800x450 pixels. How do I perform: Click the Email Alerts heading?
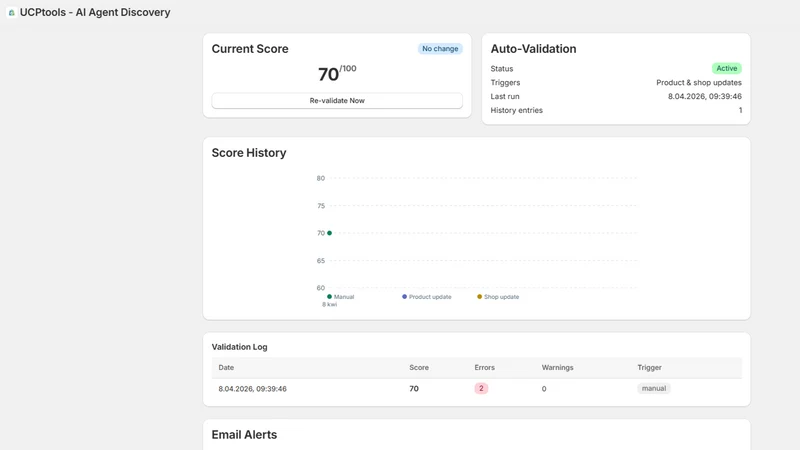(244, 435)
